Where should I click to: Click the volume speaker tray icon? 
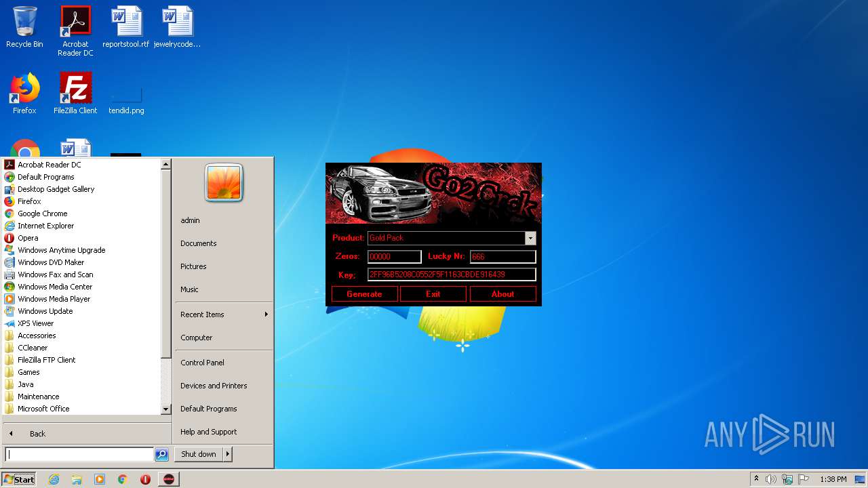click(771, 479)
